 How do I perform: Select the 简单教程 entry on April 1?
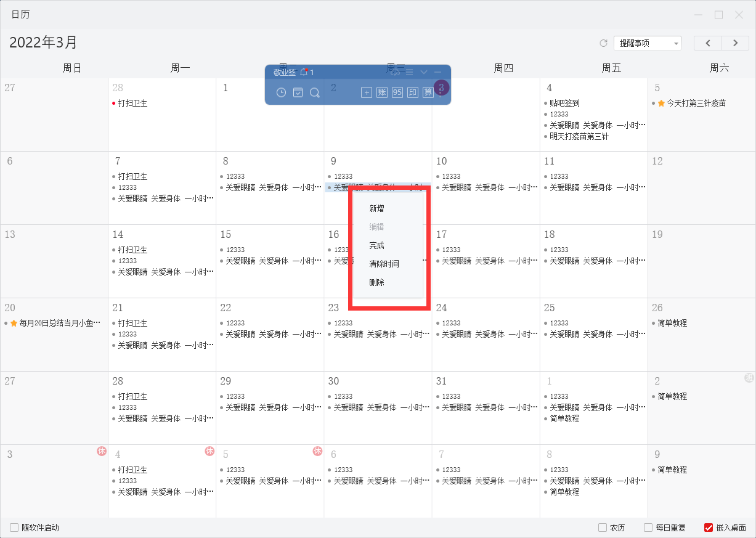564,418
